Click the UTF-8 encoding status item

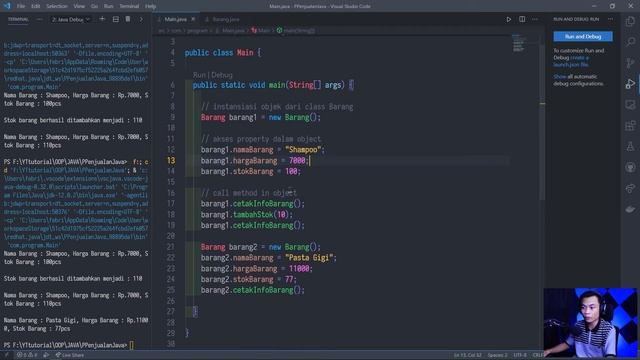[x=520, y=355]
